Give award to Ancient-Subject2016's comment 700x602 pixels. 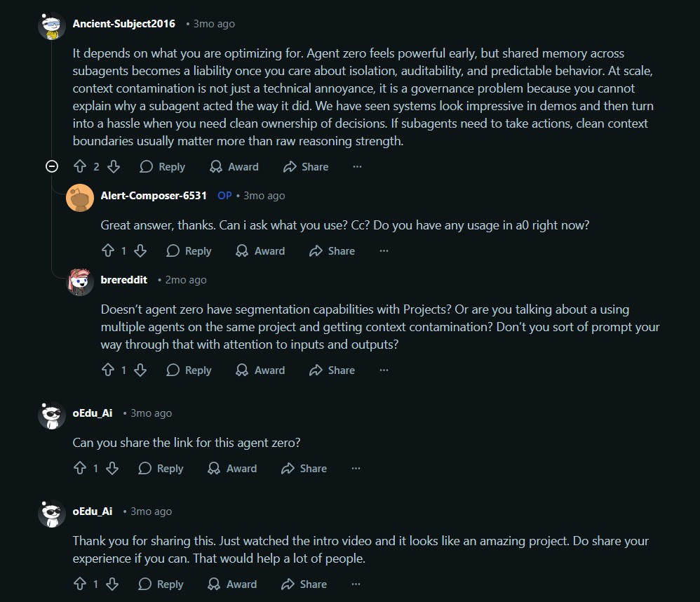[234, 167]
